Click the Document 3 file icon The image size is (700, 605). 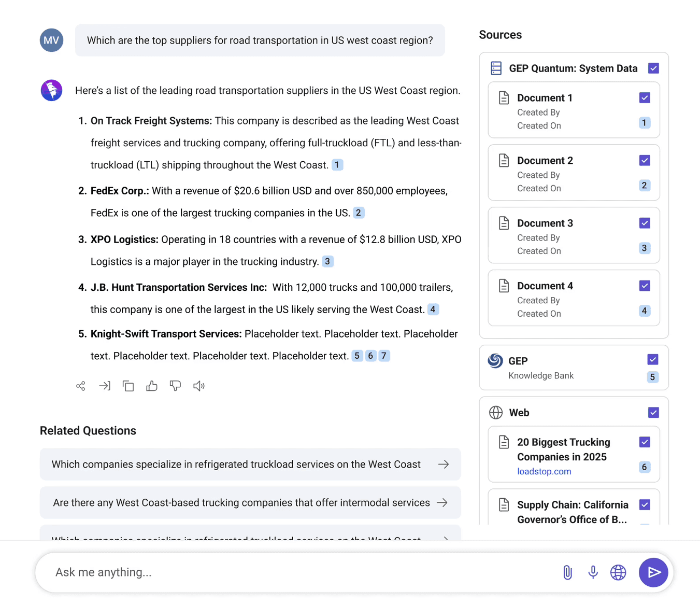[x=504, y=223]
